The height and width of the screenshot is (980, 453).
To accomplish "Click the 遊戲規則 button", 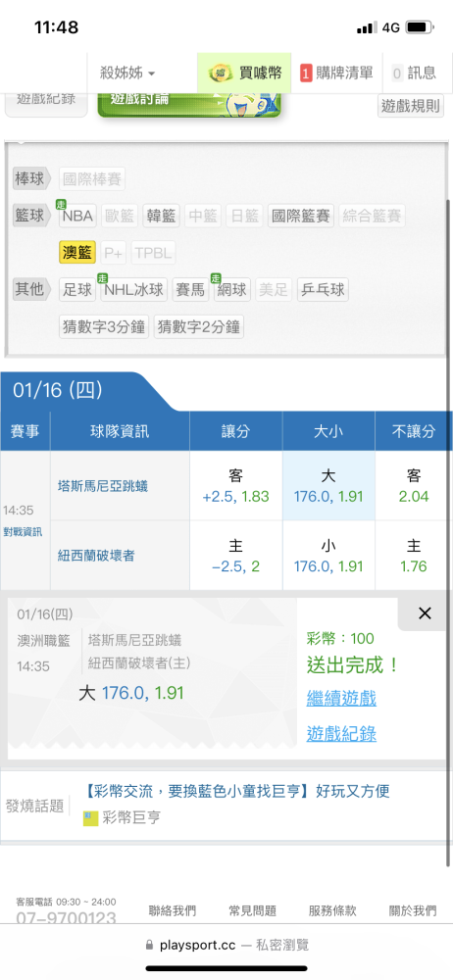I will [411, 106].
